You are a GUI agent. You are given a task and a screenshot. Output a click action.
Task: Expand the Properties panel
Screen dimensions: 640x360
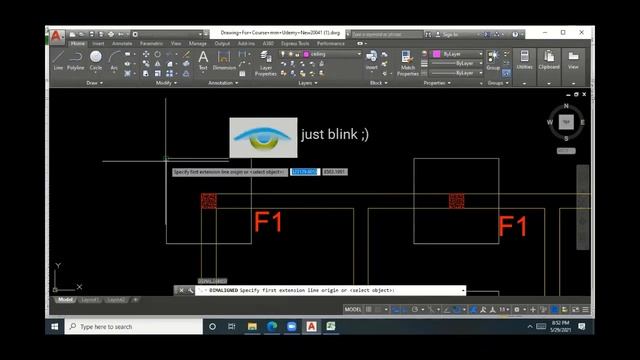point(437,83)
